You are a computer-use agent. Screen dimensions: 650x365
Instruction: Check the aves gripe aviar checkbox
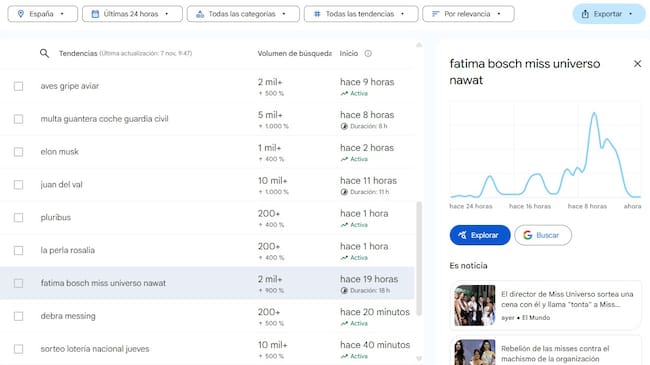coord(18,86)
